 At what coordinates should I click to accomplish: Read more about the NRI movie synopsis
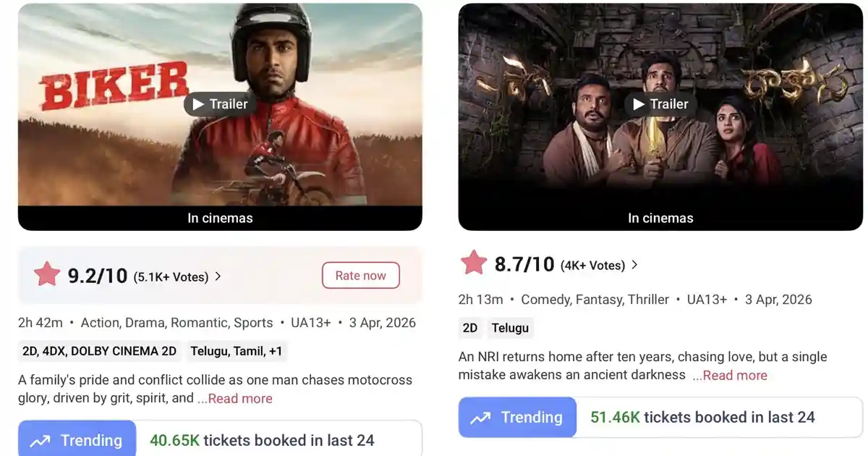point(731,375)
